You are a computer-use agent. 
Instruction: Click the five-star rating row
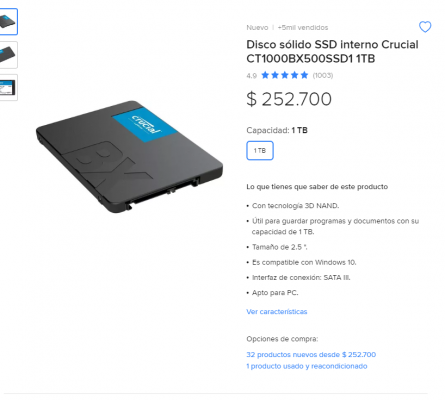click(285, 75)
